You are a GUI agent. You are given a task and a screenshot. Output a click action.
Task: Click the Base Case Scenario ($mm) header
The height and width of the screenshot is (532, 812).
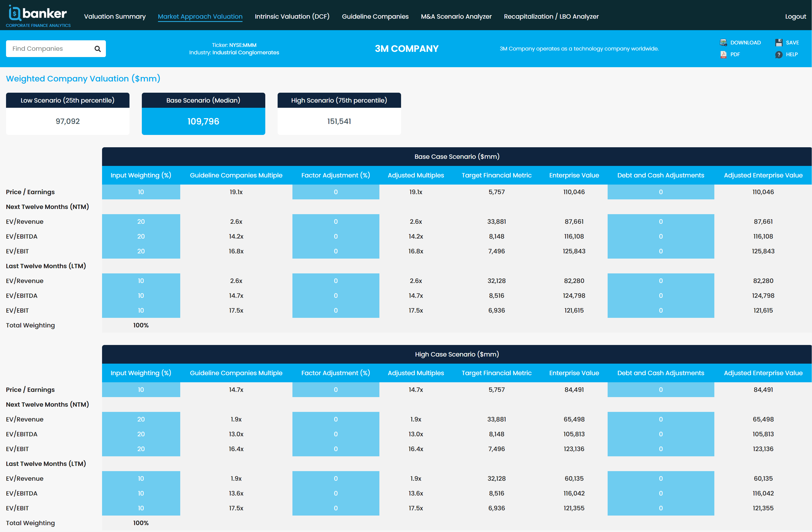tap(457, 157)
